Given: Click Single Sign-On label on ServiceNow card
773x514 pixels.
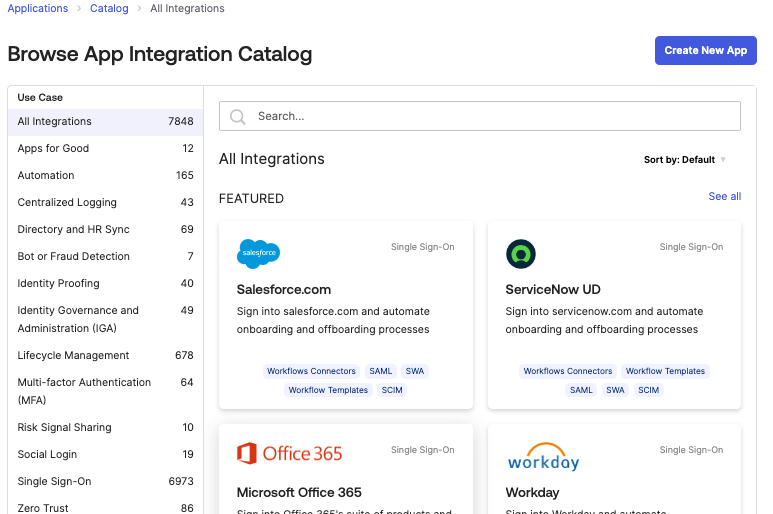Looking at the screenshot, I should click(691, 247).
